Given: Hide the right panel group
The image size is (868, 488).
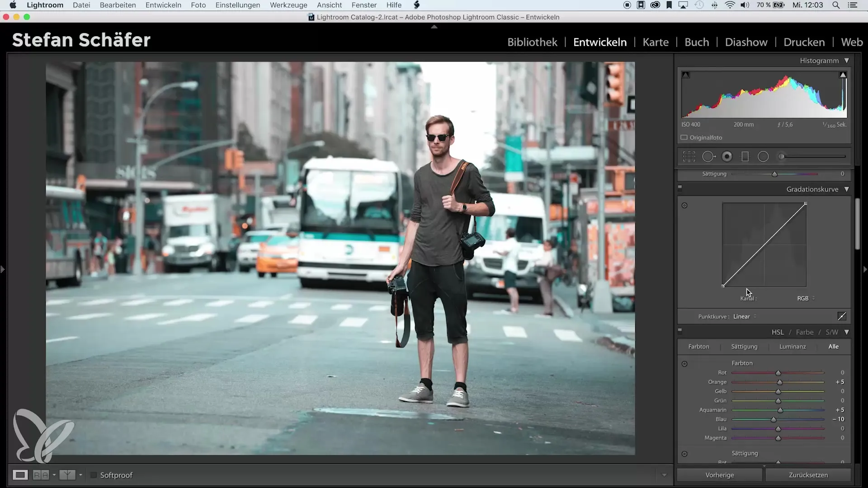Looking at the screenshot, I should pos(865,269).
